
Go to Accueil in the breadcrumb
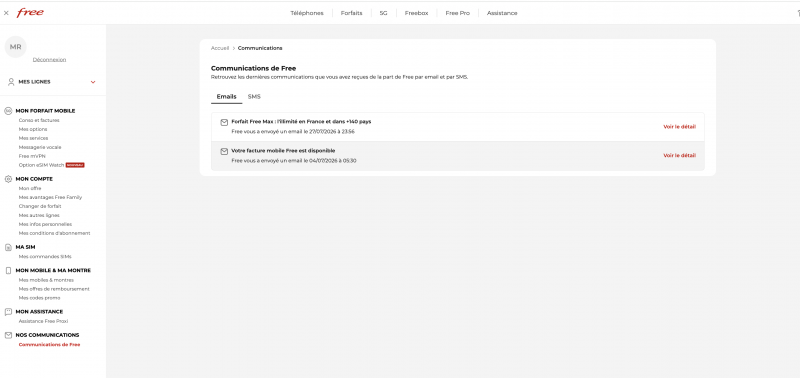(x=220, y=48)
